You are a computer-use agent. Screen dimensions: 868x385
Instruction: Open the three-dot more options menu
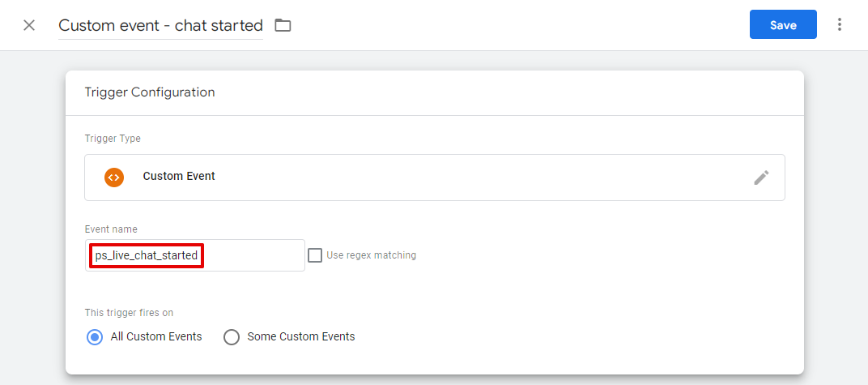click(840, 25)
